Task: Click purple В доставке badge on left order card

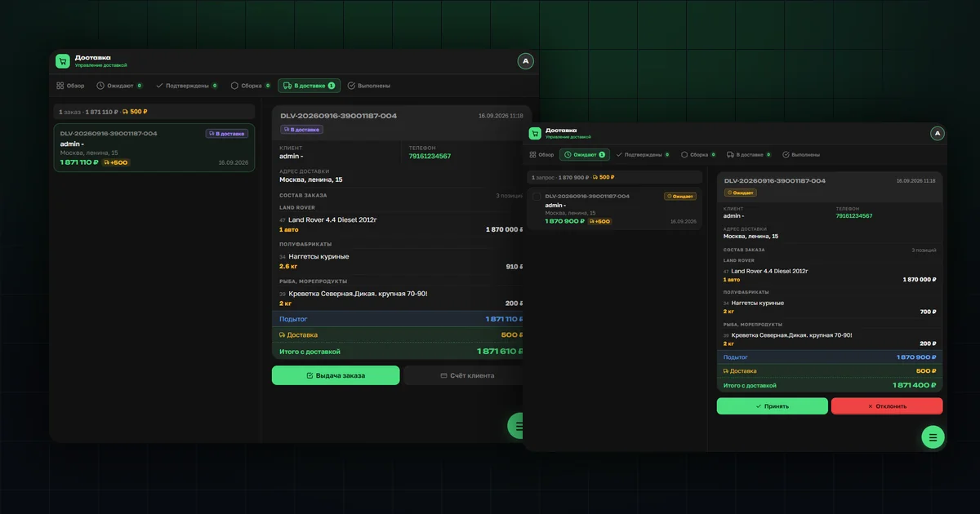Action: [x=227, y=134]
